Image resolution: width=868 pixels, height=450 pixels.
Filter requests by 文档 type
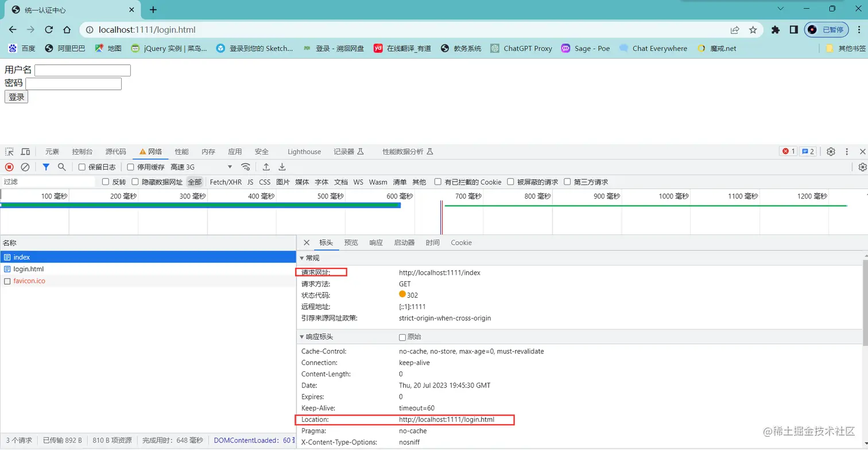pyautogui.click(x=341, y=182)
